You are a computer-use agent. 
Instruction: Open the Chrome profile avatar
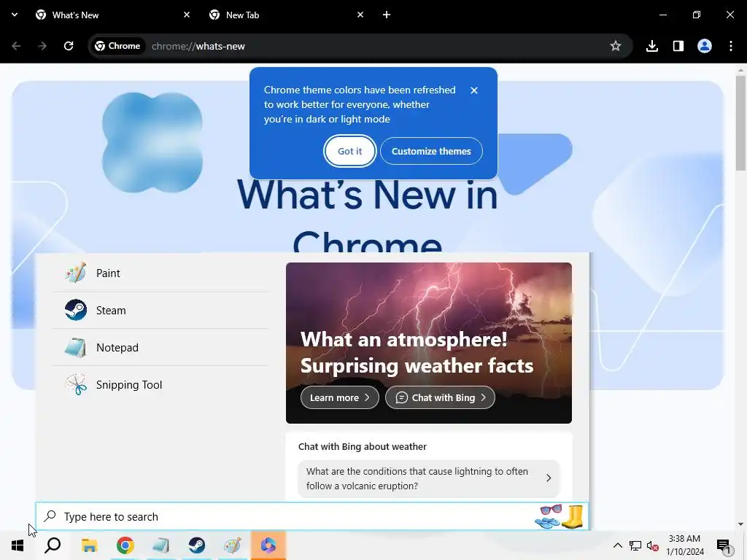tap(705, 46)
